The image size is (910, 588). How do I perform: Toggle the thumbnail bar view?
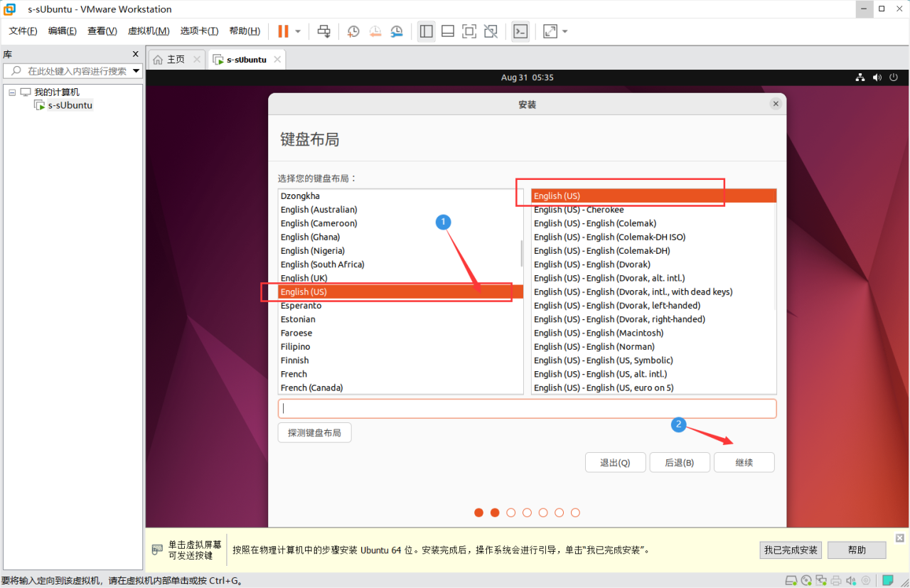[448, 31]
